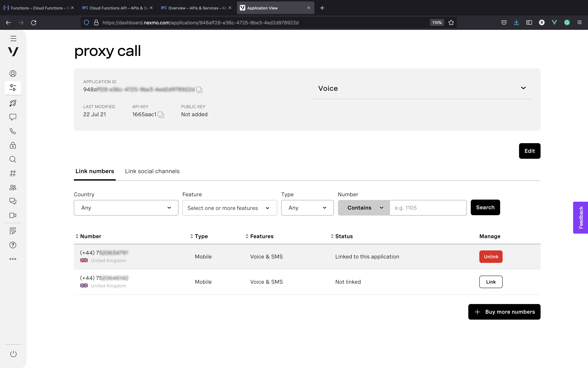Switch to Overview – APIs & Services browser tab
Screen dimensions: 588x368
point(196,8)
